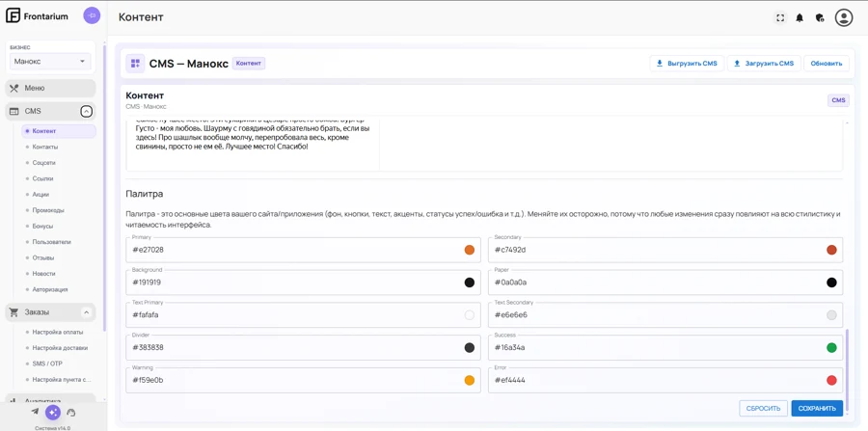This screenshot has height=431, width=868.
Task: Open Warning amber color swatch
Action: click(470, 381)
